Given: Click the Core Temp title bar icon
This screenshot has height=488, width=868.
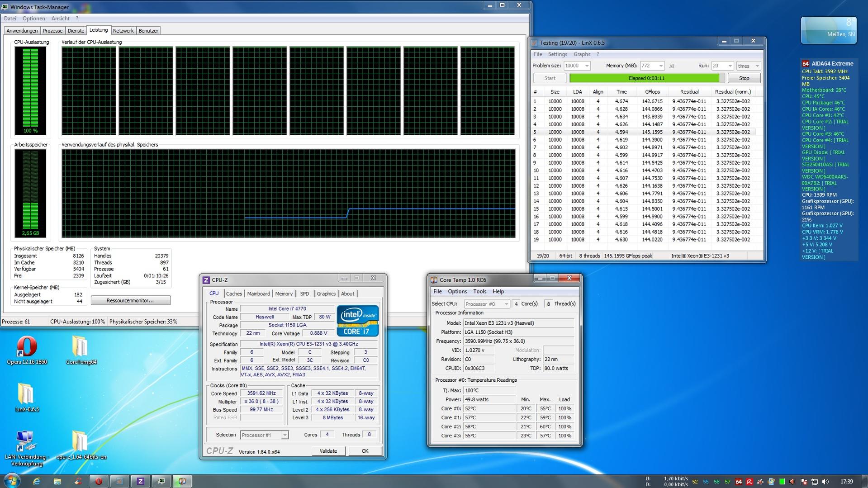Looking at the screenshot, I should coord(434,280).
